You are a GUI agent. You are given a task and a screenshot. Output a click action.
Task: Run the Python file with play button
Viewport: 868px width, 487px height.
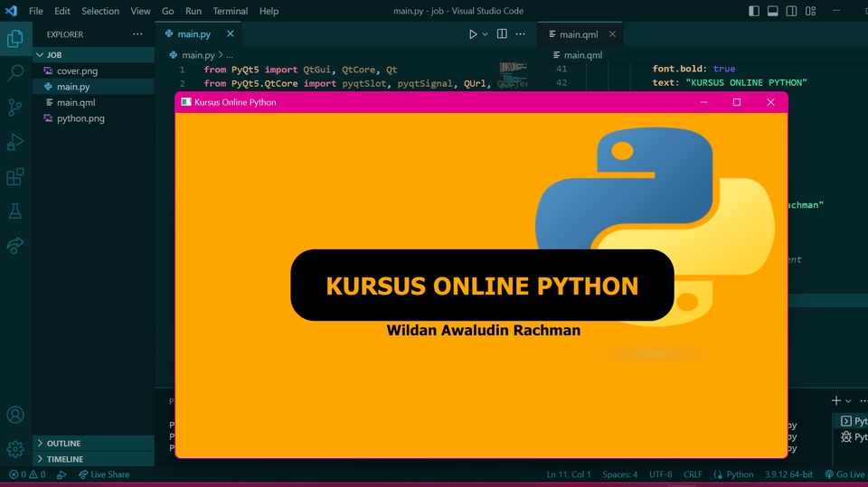[473, 34]
